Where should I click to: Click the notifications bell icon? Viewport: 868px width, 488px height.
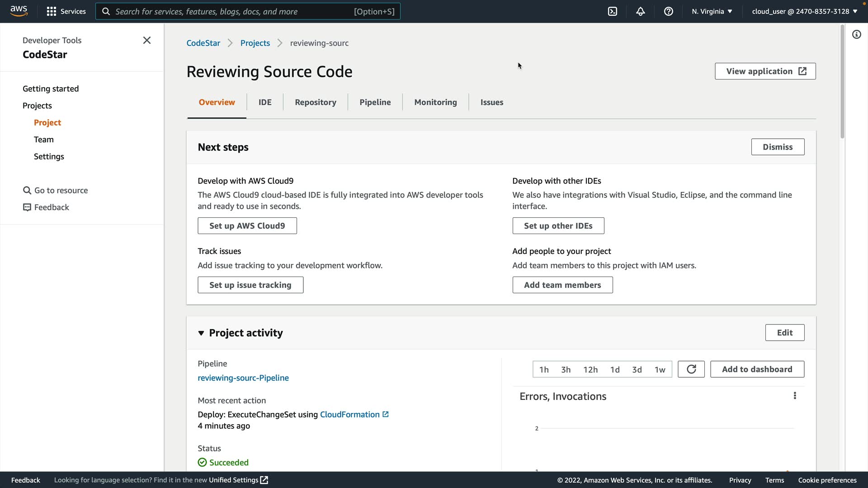[641, 11]
